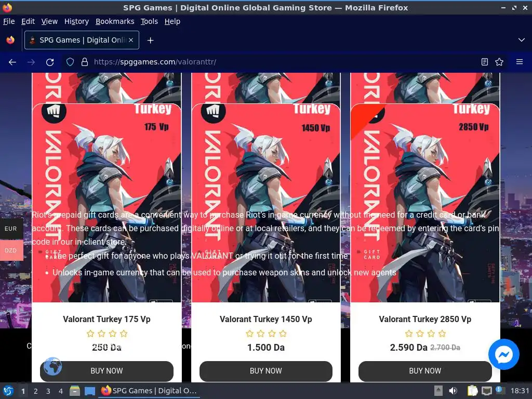Open the taskbar start menu icon
This screenshot has width=532, height=399.
[8, 391]
